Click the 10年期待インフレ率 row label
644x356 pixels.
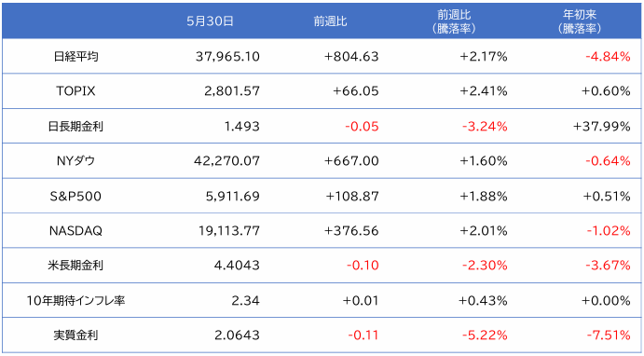click(76, 301)
